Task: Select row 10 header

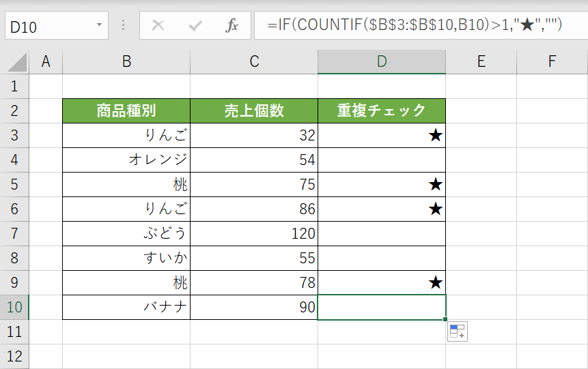Action: tap(14, 307)
